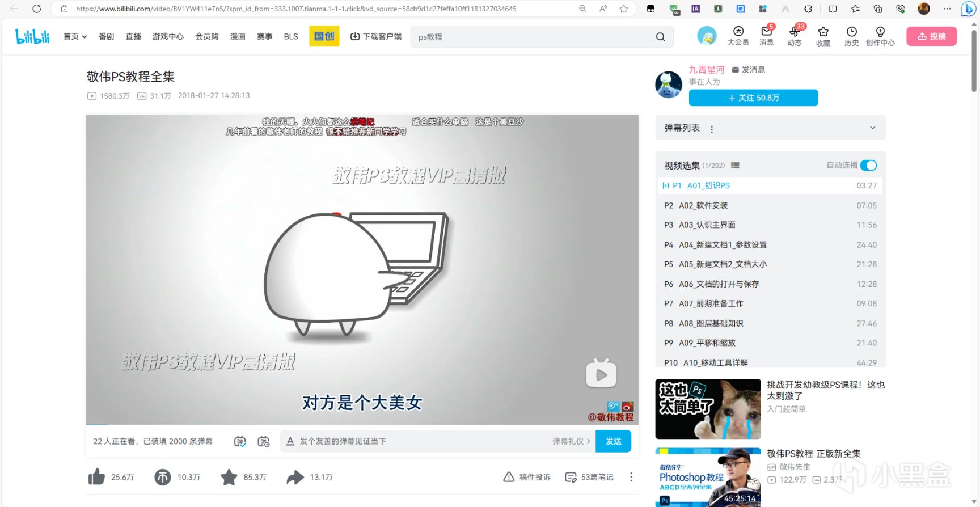
Task: Open 弹幕列表 three-dot options
Action: 712,129
